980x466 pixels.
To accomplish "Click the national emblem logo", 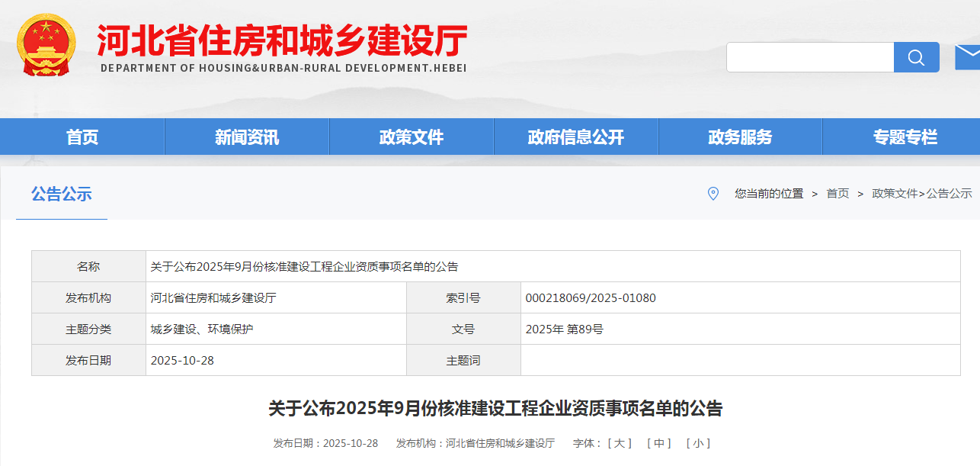I will [46, 45].
